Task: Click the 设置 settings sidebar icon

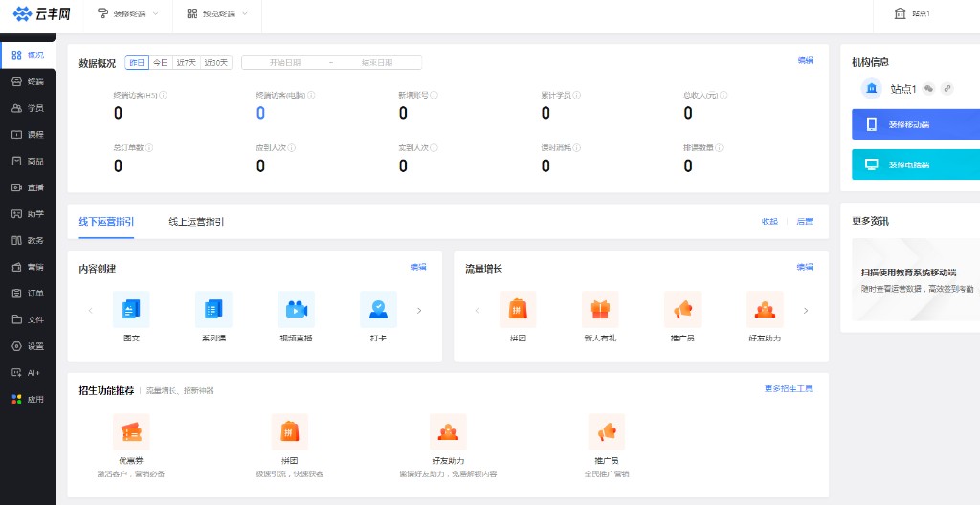Action: (17, 346)
